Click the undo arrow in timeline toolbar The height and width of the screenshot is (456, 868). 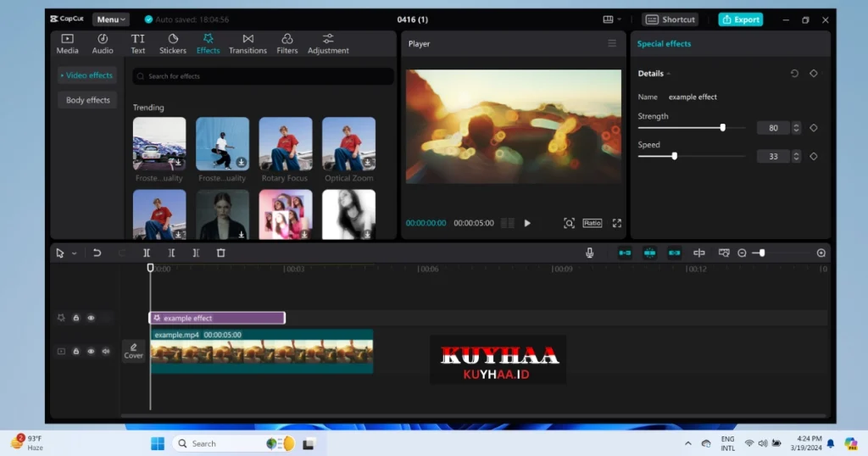(x=97, y=253)
